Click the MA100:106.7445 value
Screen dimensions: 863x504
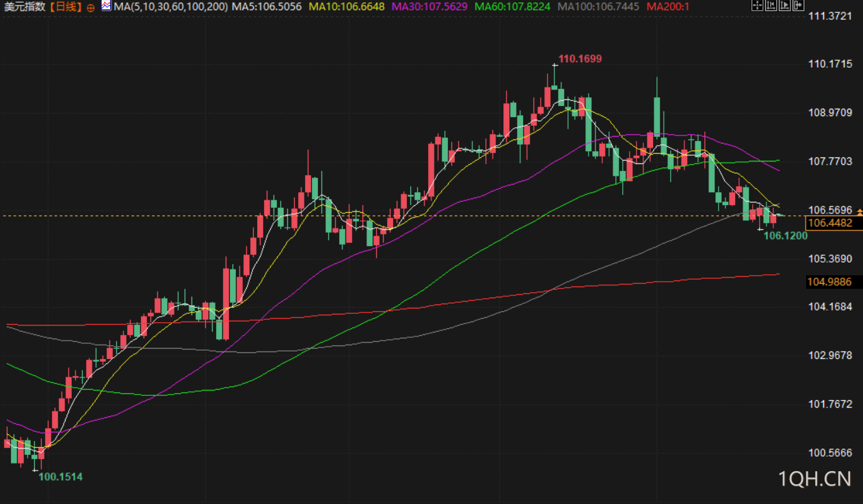(x=598, y=7)
